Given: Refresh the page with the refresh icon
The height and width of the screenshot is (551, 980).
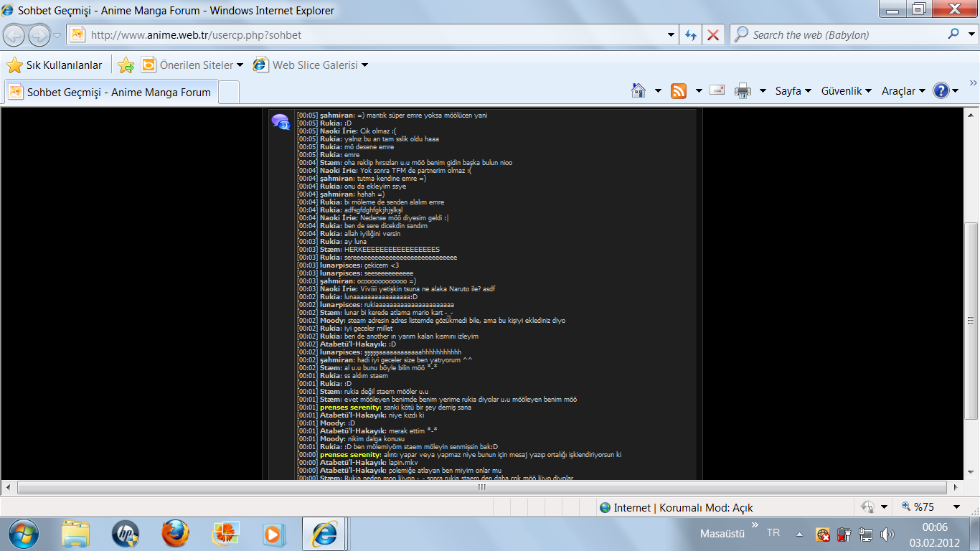Looking at the screenshot, I should [x=691, y=34].
